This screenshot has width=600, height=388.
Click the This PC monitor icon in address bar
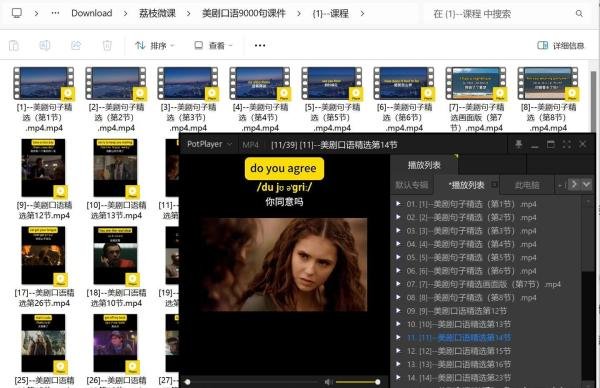coord(17,13)
